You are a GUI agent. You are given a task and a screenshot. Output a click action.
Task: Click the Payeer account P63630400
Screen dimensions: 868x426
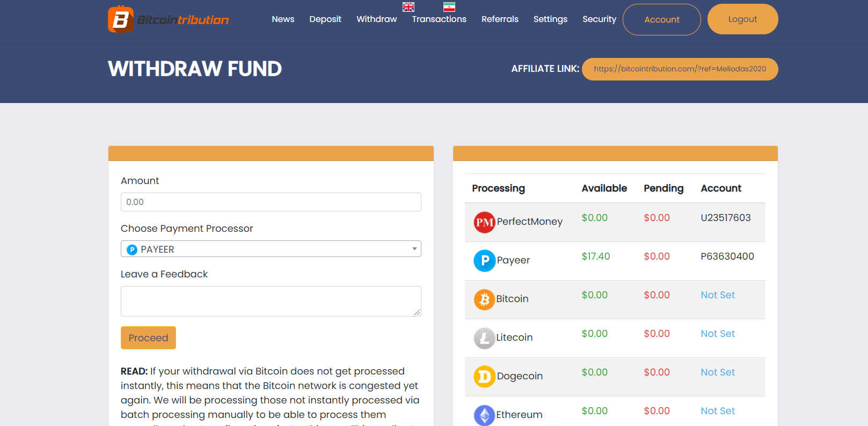pos(727,256)
